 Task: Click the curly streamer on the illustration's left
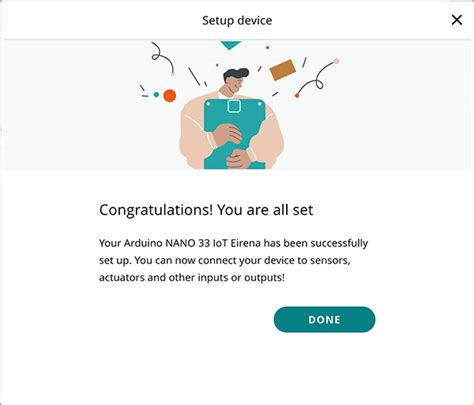tap(163, 58)
